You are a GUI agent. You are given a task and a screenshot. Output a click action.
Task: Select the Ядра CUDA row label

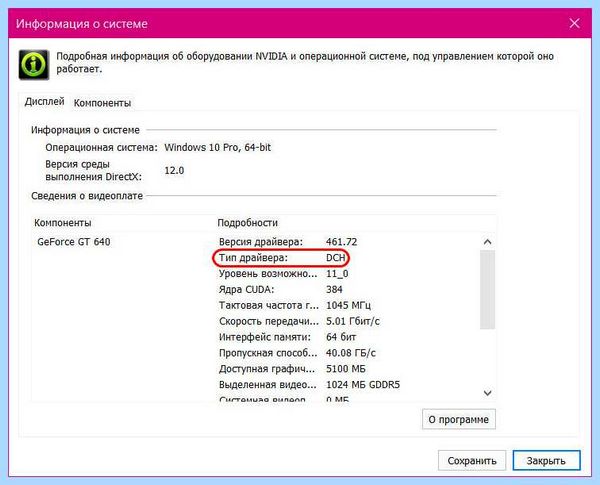point(246,290)
